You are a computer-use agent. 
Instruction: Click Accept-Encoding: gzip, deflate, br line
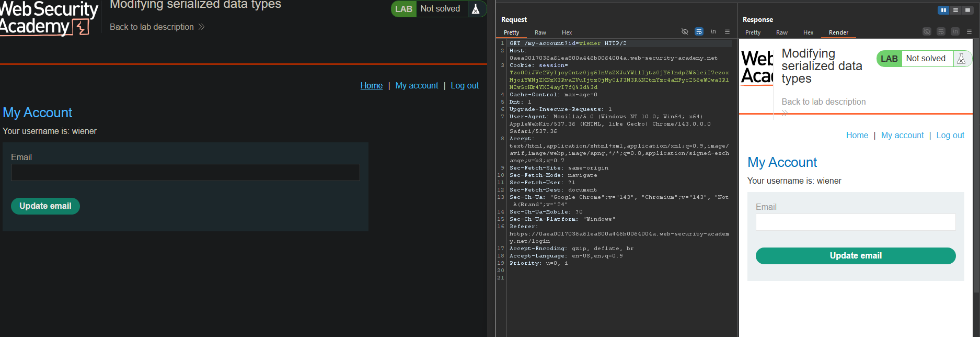tap(571, 249)
